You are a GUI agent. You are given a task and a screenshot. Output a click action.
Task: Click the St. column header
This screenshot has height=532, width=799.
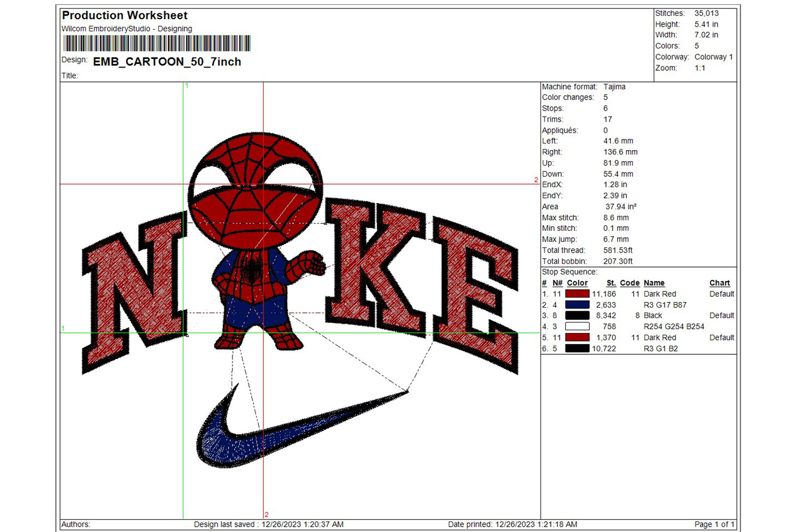coord(611,283)
